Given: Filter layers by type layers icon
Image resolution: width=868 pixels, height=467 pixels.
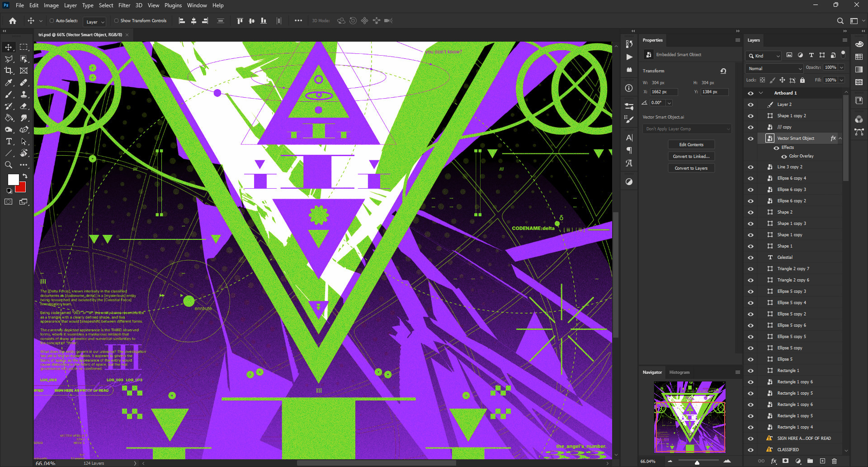Looking at the screenshot, I should coord(811,55).
